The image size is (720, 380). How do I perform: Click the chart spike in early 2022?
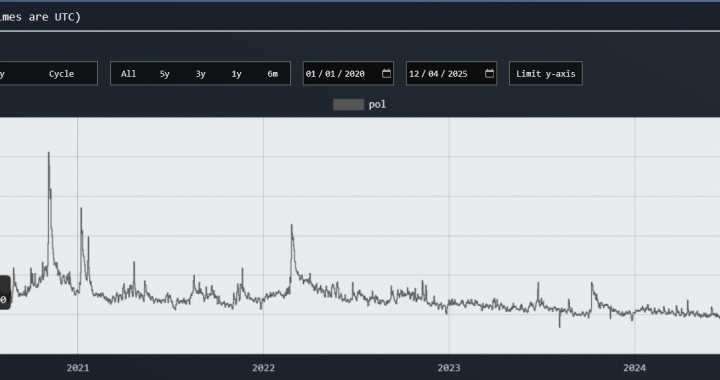click(292, 226)
